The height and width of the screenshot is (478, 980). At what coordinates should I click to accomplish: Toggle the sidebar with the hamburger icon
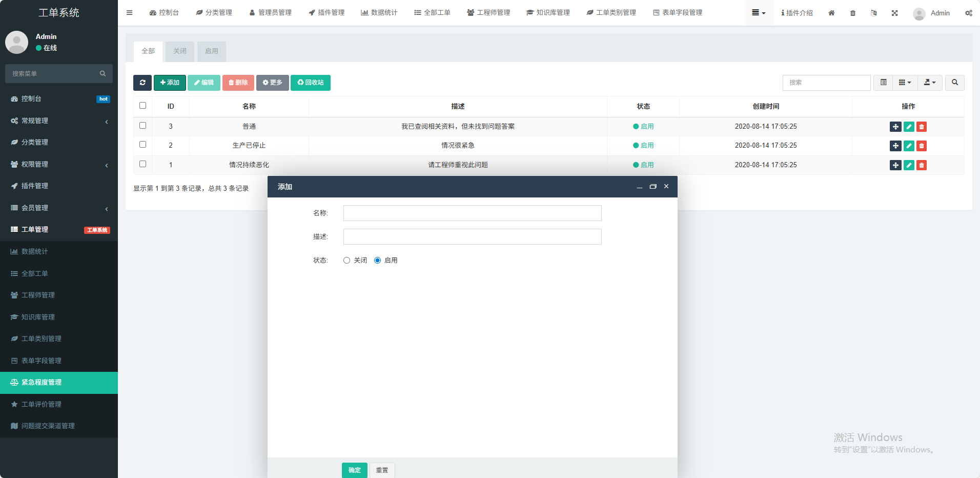click(x=130, y=13)
